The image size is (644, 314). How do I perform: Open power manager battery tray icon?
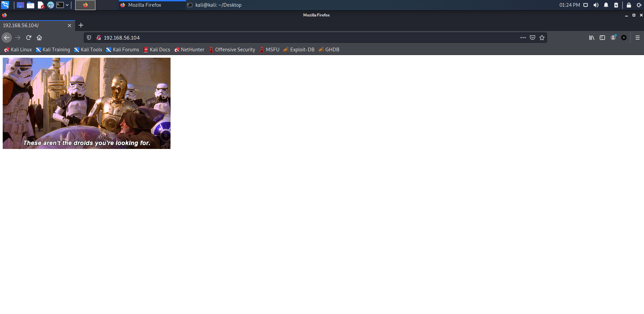coord(616,5)
